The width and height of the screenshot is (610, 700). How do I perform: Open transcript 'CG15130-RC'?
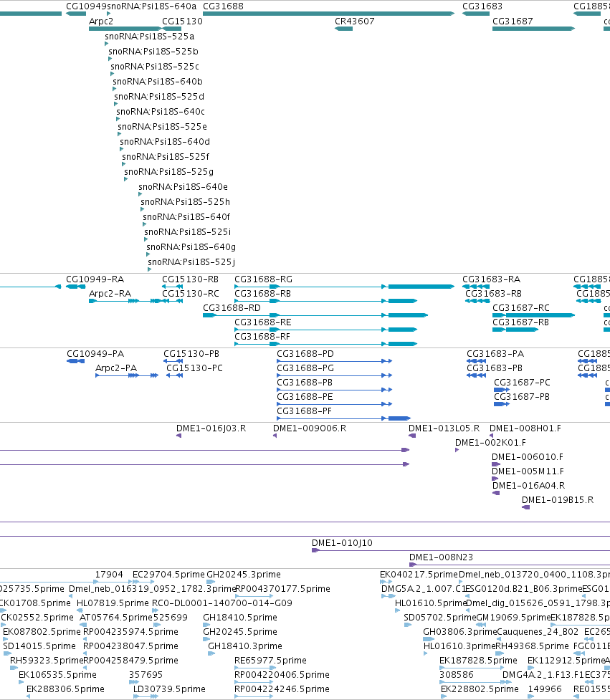coord(191,293)
